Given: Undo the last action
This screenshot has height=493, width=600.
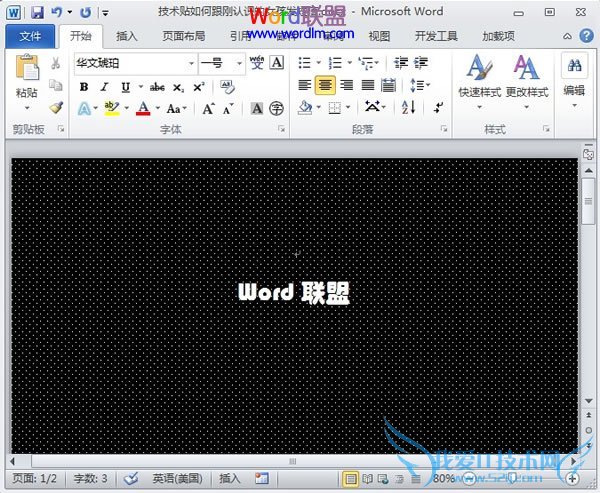Looking at the screenshot, I should pos(57,13).
